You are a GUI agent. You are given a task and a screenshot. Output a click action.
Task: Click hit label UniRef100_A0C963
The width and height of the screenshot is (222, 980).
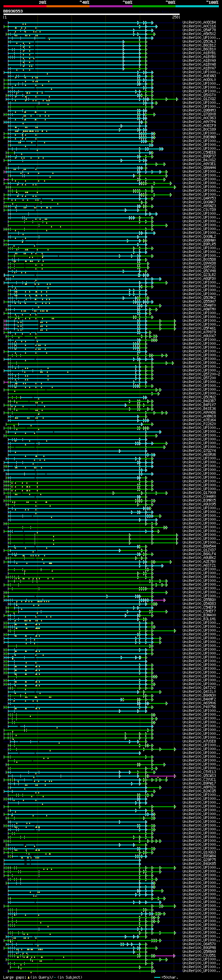(x=199, y=118)
